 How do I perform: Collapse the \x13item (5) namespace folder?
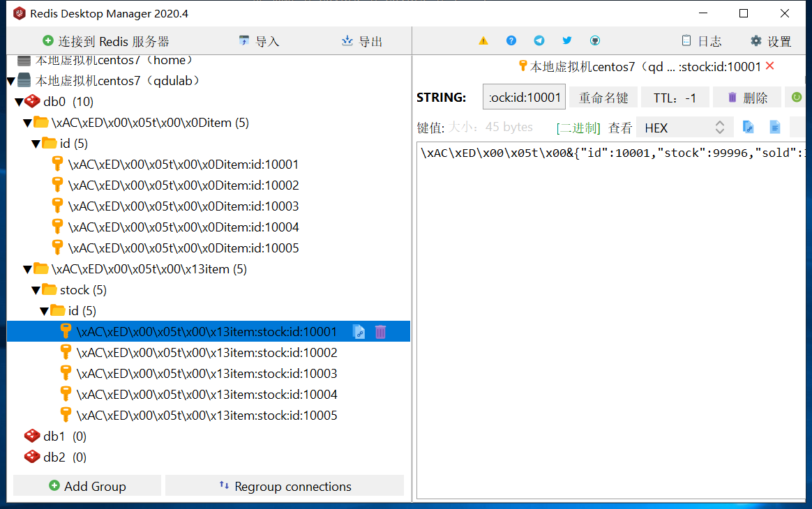[27, 269]
